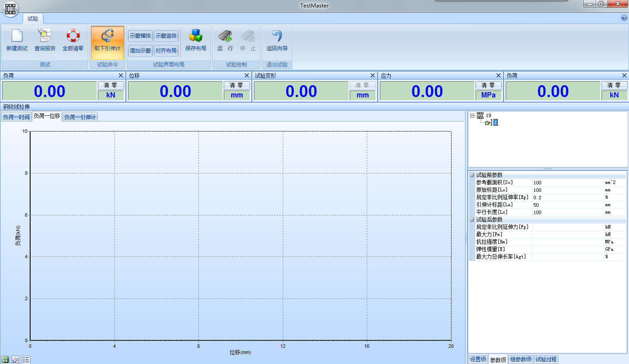The image size is (629, 364).
Task: Close the 应力 display panel
Action: (498, 76)
